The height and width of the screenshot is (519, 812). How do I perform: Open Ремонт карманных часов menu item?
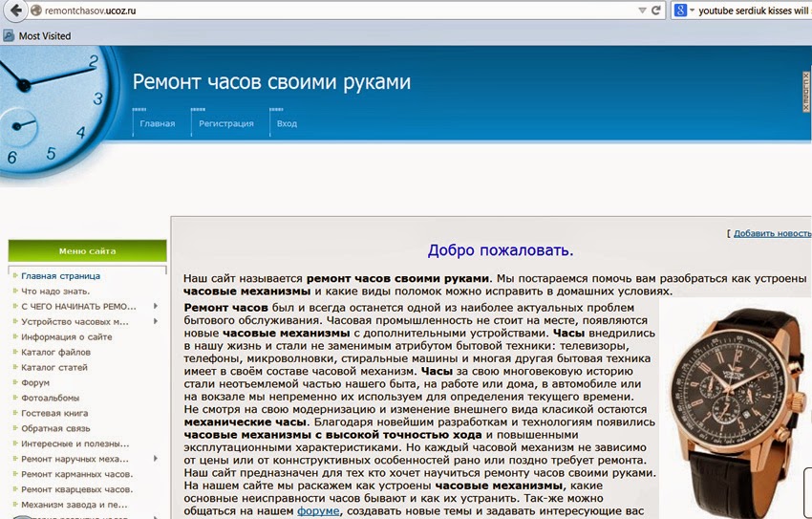(77, 474)
